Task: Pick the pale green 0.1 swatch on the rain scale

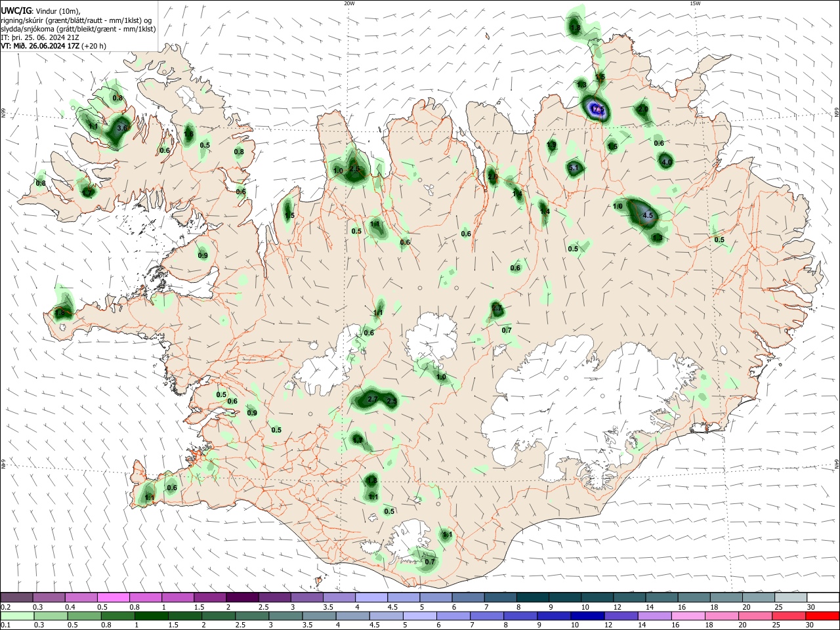Action: [x=18, y=616]
